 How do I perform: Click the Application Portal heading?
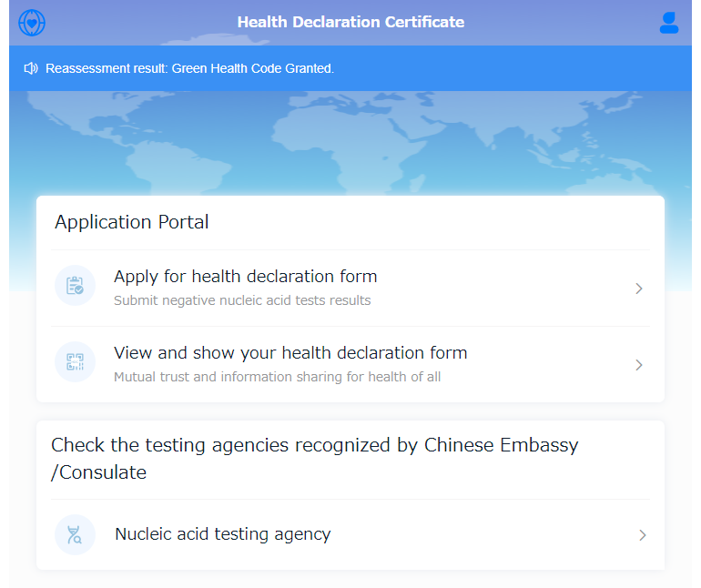tap(132, 222)
